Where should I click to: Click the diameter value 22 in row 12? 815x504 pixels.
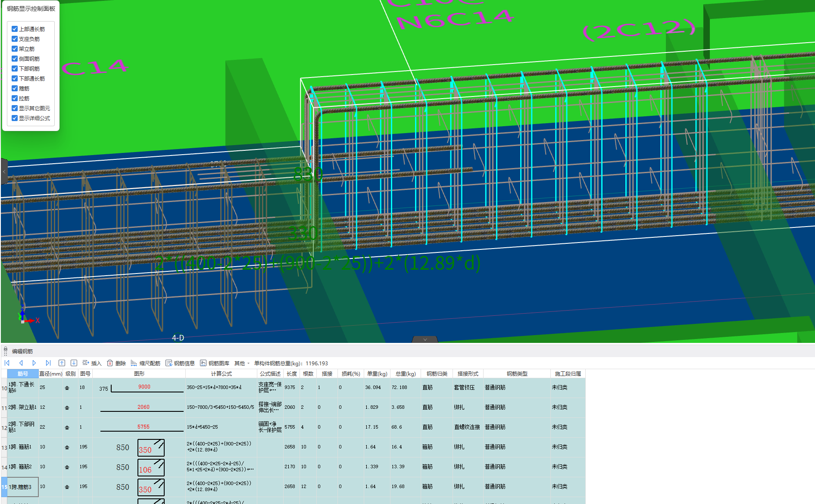[x=42, y=427]
